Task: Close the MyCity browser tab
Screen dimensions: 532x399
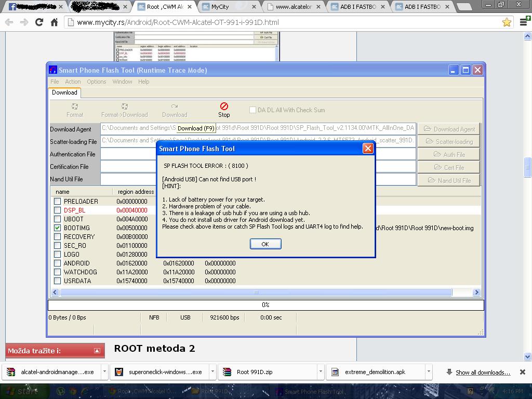Action: (254, 7)
